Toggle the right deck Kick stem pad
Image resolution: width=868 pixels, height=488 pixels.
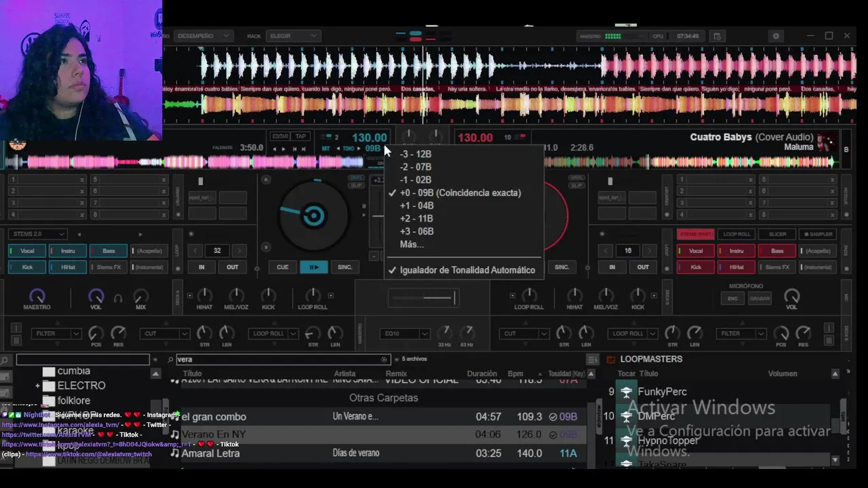pyautogui.click(x=696, y=267)
